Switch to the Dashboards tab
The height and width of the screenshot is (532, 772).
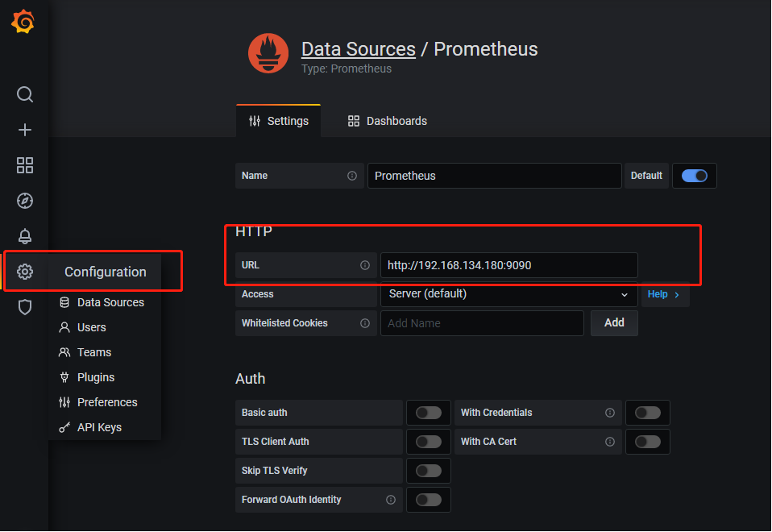coord(388,121)
